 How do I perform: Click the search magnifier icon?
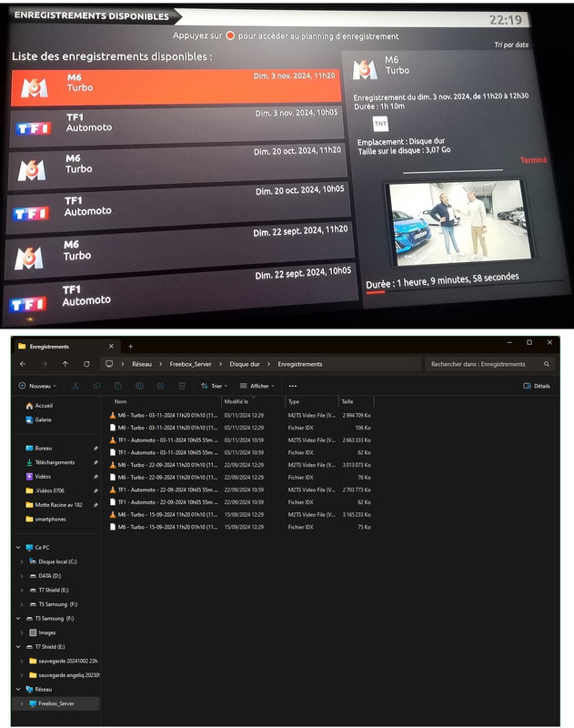coord(547,364)
